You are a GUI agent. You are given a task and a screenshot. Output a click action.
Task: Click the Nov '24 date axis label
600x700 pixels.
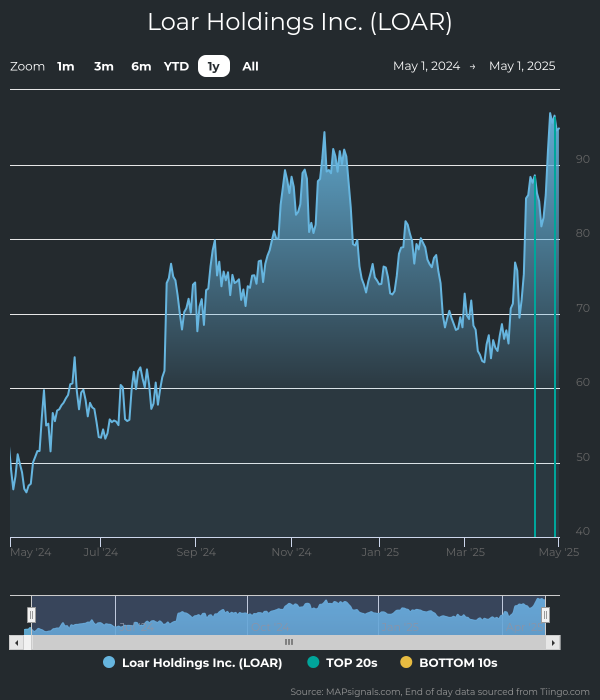coord(291,552)
